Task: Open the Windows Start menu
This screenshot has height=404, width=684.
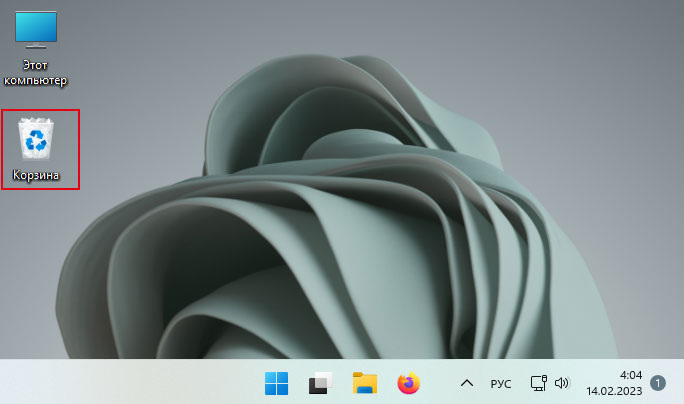Action: 276,383
